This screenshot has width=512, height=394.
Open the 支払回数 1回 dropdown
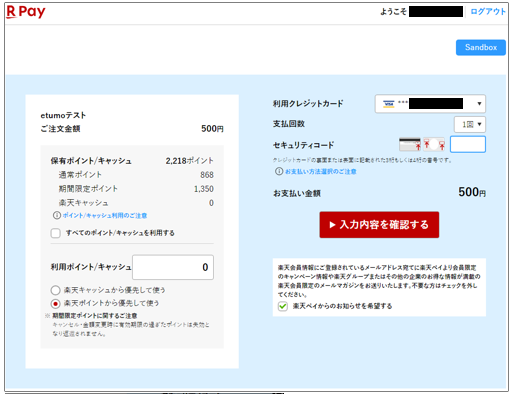[470, 124]
